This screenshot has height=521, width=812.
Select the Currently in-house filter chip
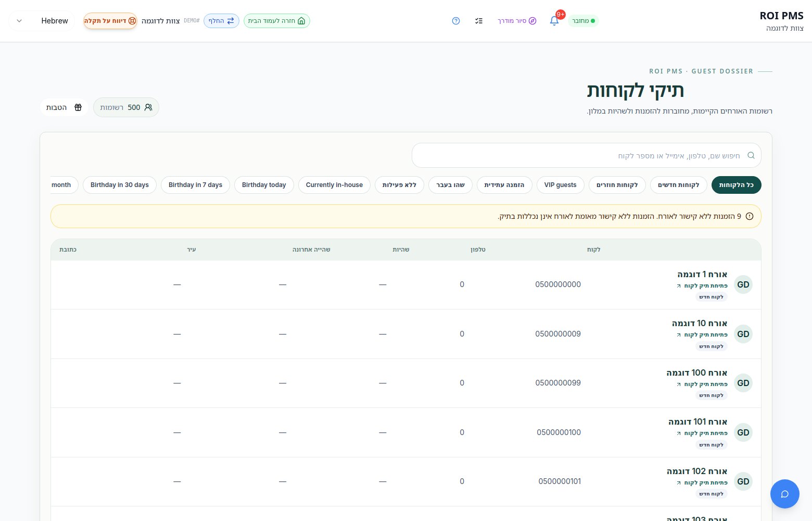click(334, 185)
